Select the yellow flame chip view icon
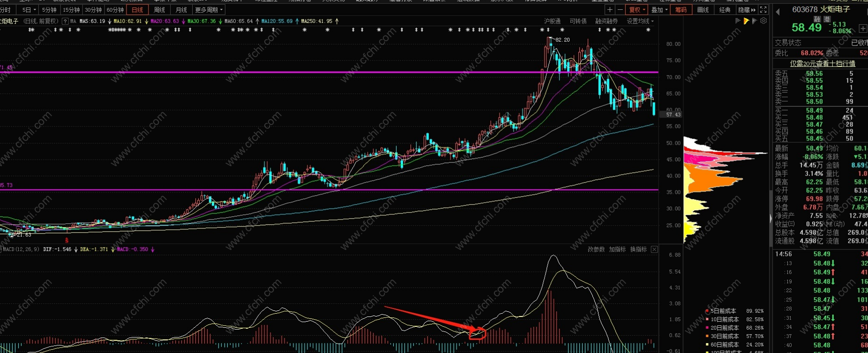This screenshot has width=868, height=353. pos(746,21)
